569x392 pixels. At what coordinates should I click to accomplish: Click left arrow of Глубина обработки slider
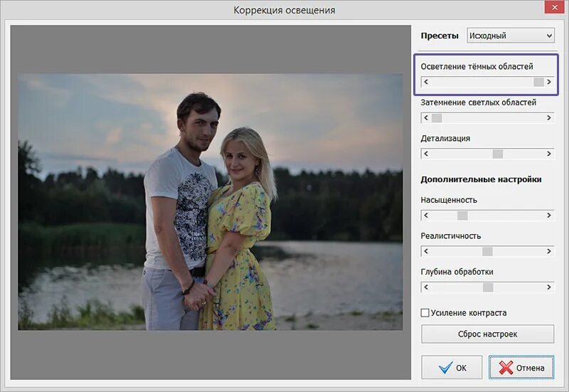[x=426, y=287]
